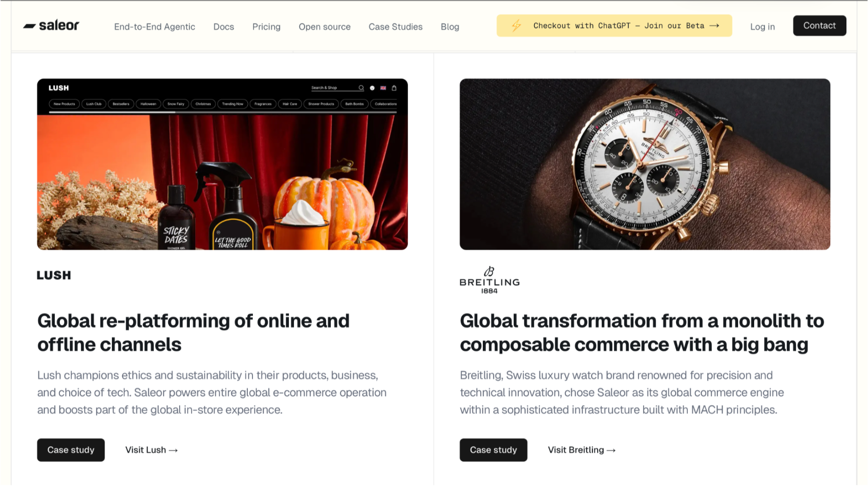Open the Docs page

223,27
